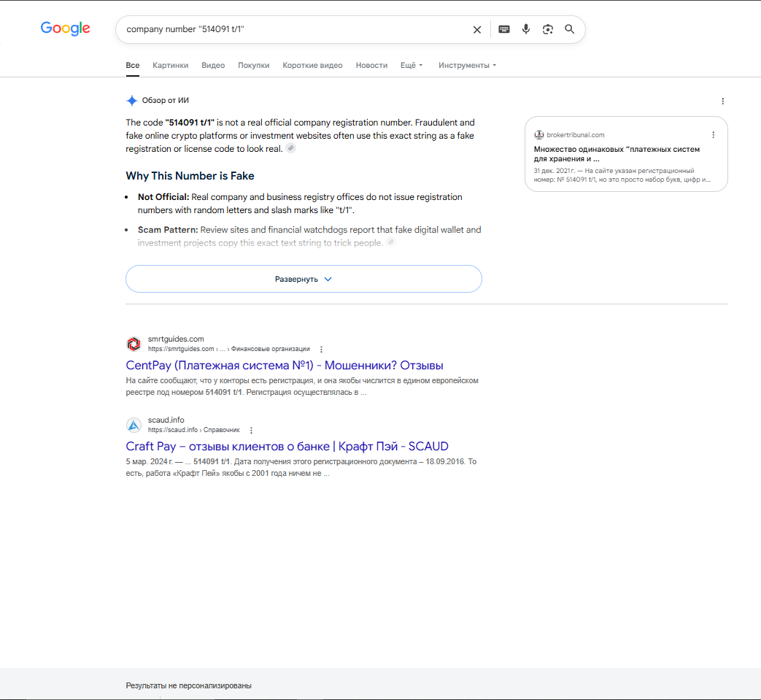Expand the Ещё dropdown menu

[x=412, y=65]
